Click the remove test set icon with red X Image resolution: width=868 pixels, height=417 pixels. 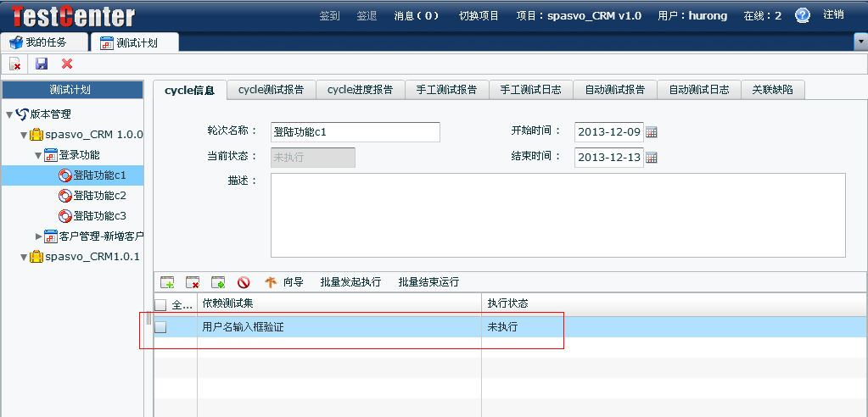pyautogui.click(x=193, y=282)
